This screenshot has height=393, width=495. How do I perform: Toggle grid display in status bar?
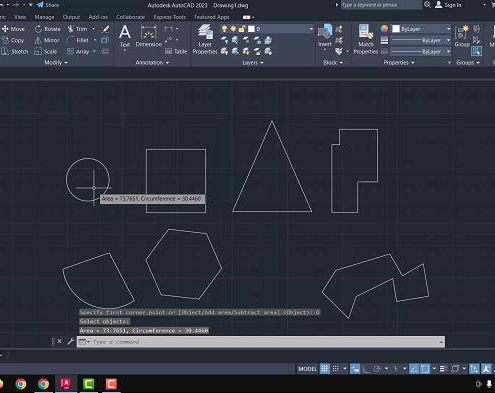[325, 369]
